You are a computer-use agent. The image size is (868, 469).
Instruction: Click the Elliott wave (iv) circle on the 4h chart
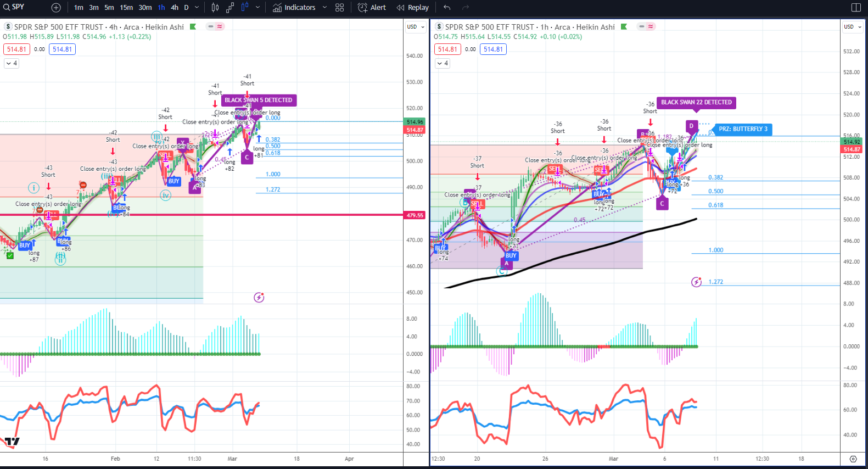(165, 195)
